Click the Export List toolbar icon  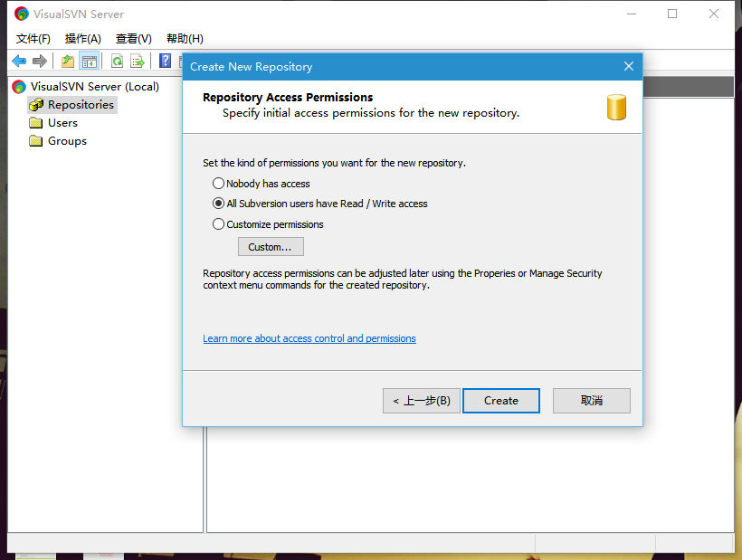point(138,61)
